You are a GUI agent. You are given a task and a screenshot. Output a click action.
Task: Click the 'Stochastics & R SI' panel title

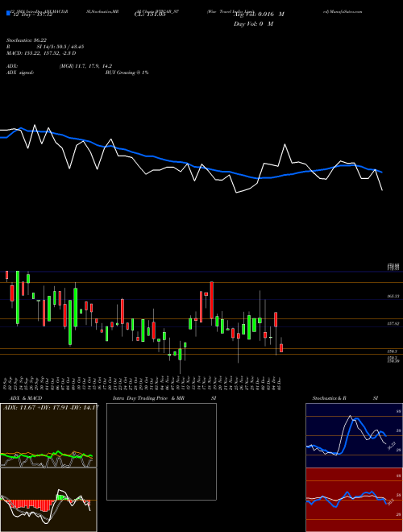345,398
